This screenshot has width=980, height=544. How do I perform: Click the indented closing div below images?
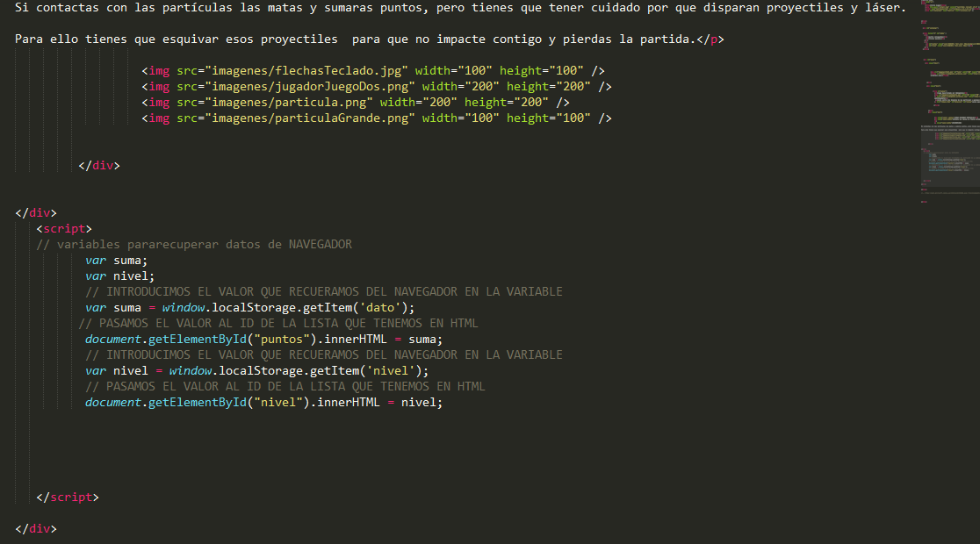[x=99, y=165]
